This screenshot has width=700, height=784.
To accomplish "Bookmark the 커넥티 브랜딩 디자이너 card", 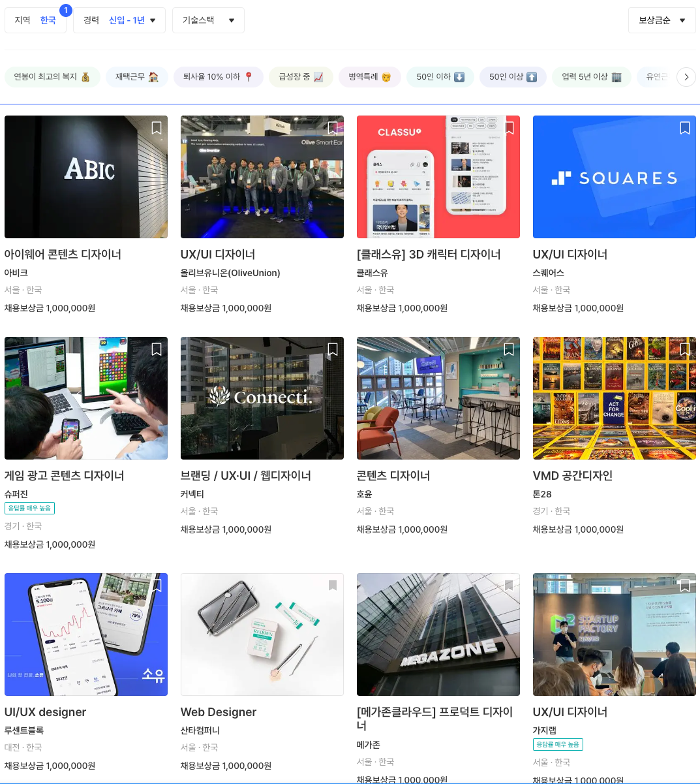I will click(x=333, y=349).
